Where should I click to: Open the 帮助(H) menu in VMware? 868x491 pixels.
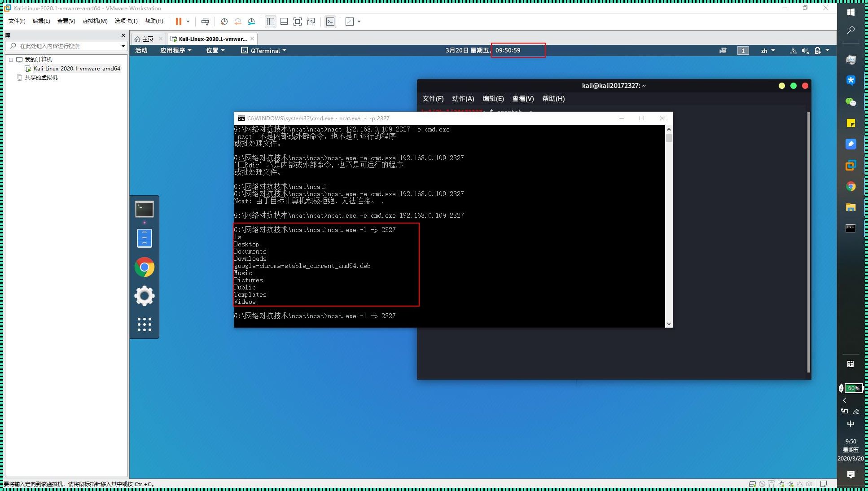point(154,21)
